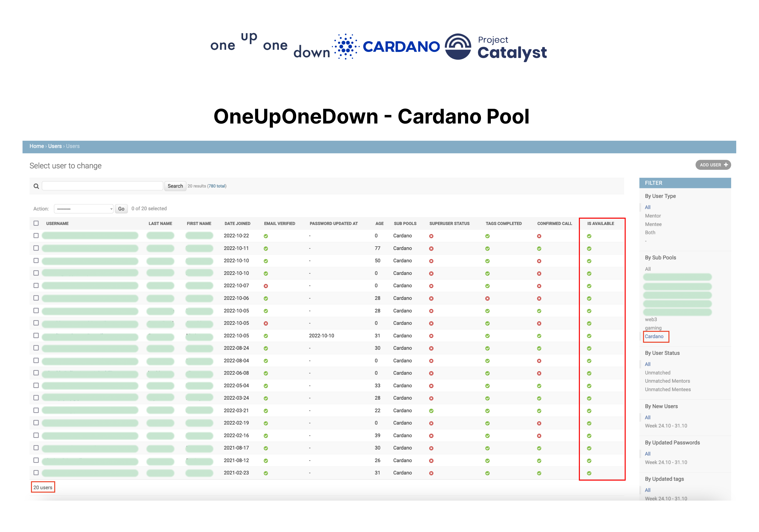The width and height of the screenshot is (759, 532).
Task: Click red confirmed-call icon in 2022-08-04 row
Action: [539, 361]
